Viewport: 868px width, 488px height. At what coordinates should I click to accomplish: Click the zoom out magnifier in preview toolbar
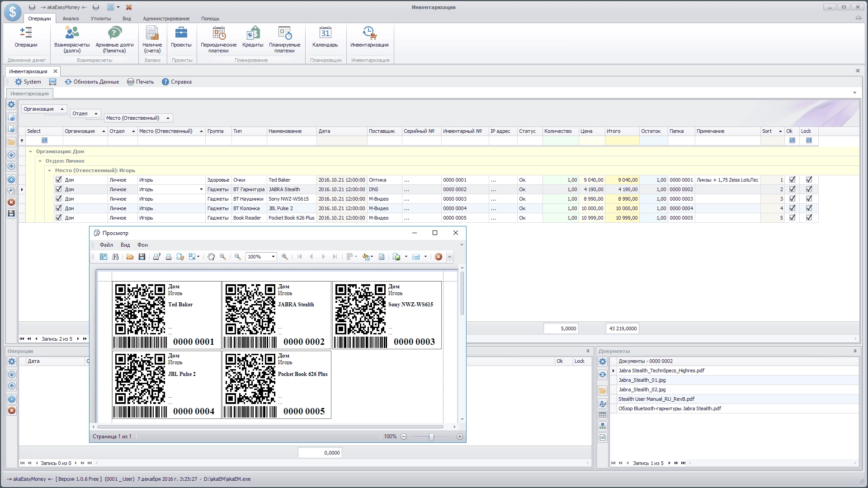tap(238, 257)
